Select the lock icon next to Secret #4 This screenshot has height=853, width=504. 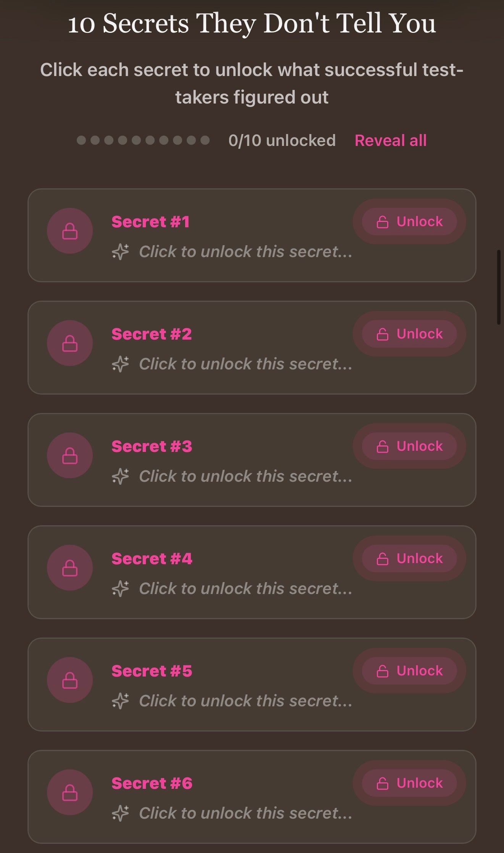[x=70, y=568]
